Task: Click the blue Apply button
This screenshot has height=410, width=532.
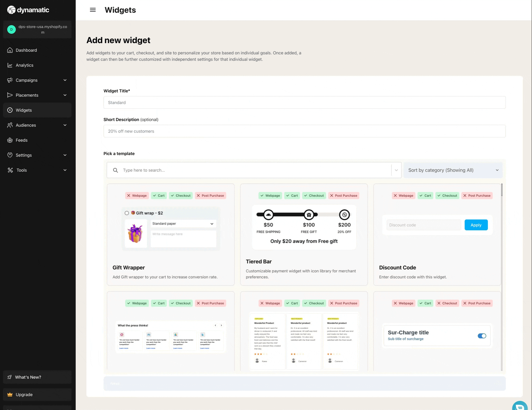Action: [x=476, y=225]
